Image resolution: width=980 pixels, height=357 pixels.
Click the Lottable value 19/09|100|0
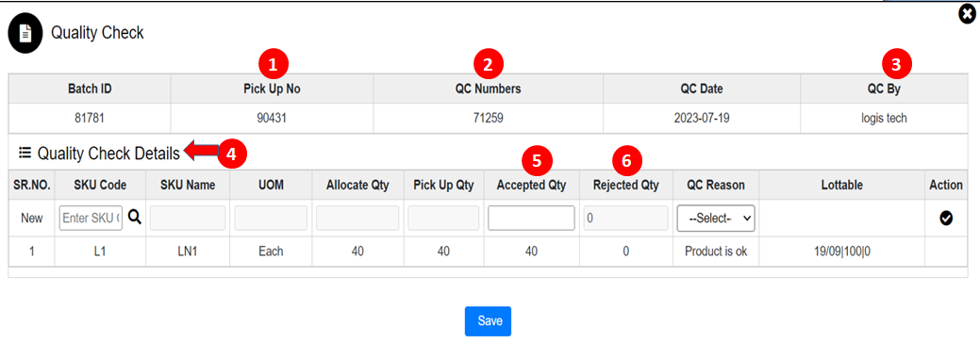[841, 252]
